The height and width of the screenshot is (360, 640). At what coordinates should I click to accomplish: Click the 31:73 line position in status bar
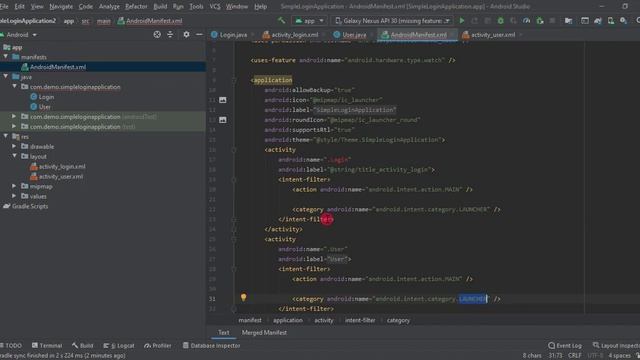(555, 356)
